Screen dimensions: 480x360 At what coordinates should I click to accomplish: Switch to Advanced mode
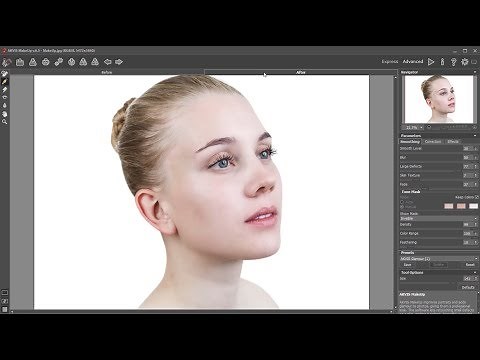point(413,62)
